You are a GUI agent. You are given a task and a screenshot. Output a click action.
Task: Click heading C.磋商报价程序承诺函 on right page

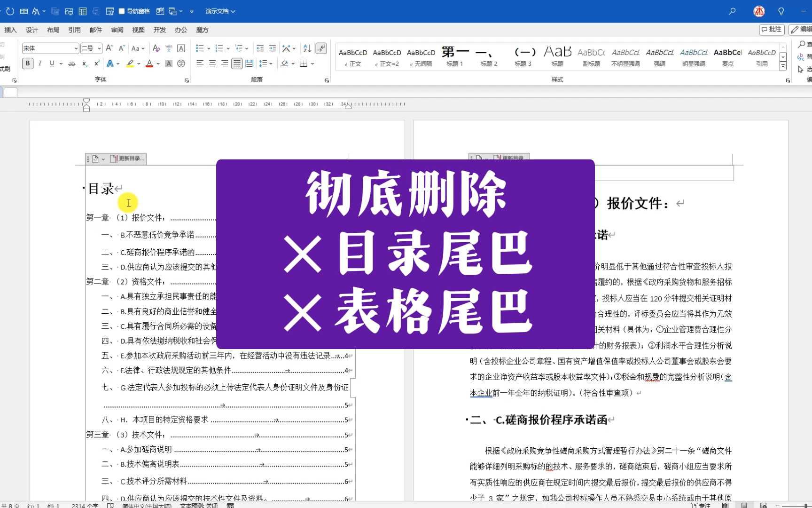point(552,420)
